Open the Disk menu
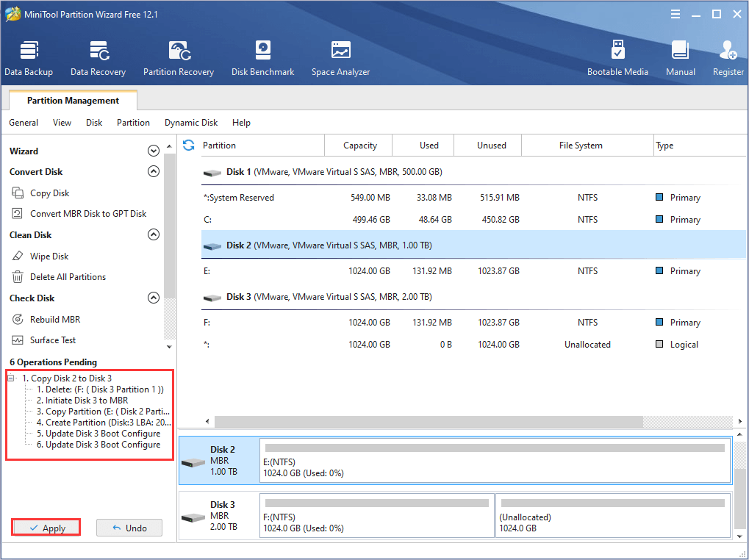The height and width of the screenshot is (560, 749). click(x=94, y=123)
